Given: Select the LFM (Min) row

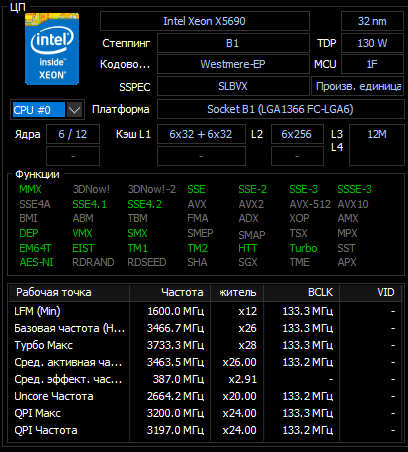Looking at the screenshot, I should [204, 311].
